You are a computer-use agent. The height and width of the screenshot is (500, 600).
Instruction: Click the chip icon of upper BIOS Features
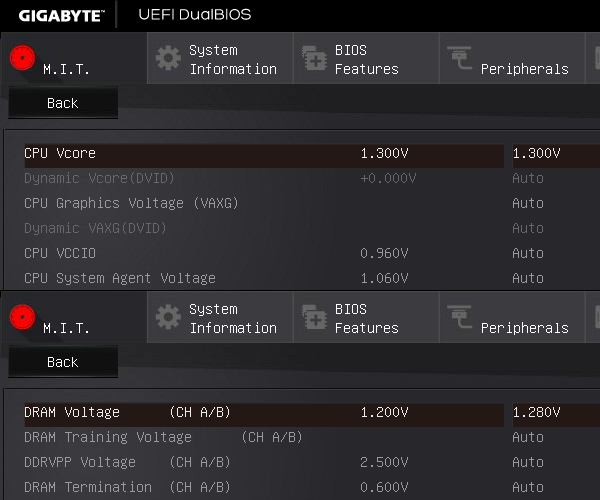(315, 58)
